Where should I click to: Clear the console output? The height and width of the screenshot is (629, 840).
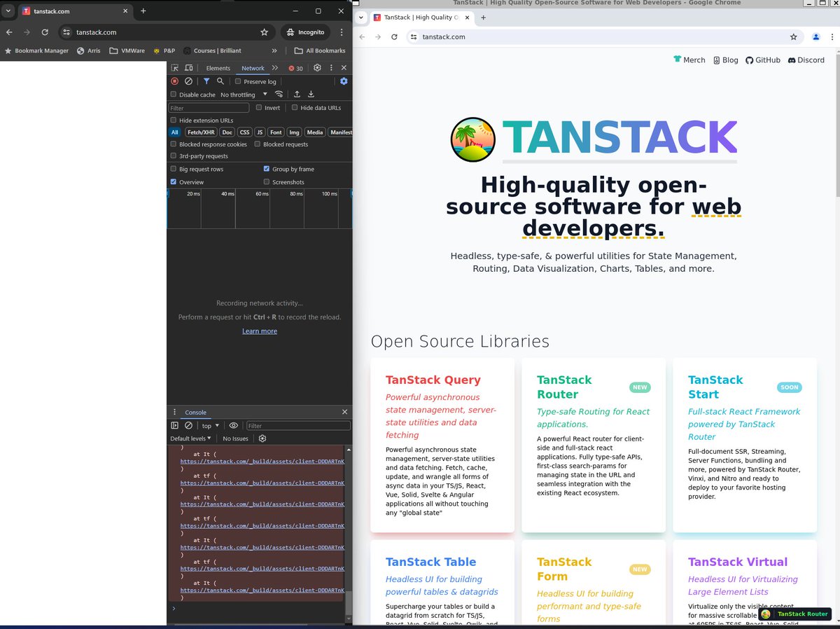tap(188, 425)
